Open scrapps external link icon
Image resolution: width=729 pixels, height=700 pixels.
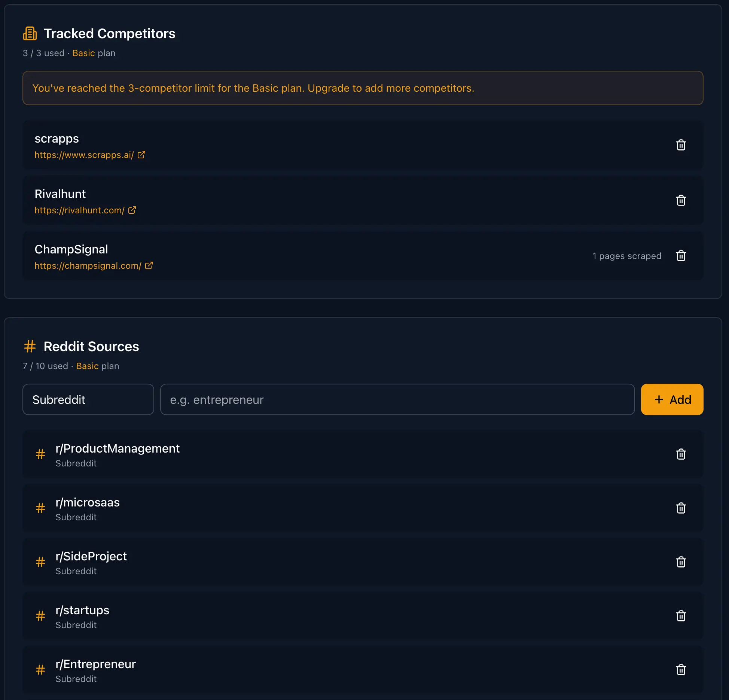[x=141, y=155]
